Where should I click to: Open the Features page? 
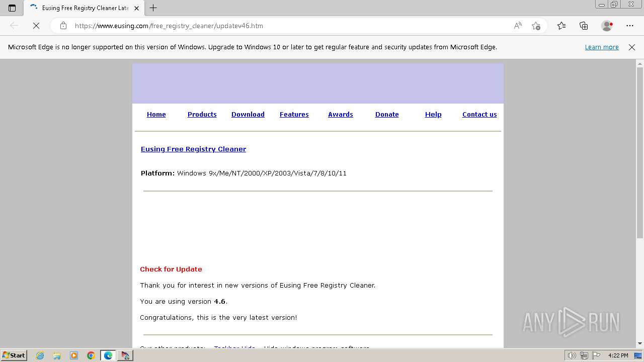[x=294, y=115]
